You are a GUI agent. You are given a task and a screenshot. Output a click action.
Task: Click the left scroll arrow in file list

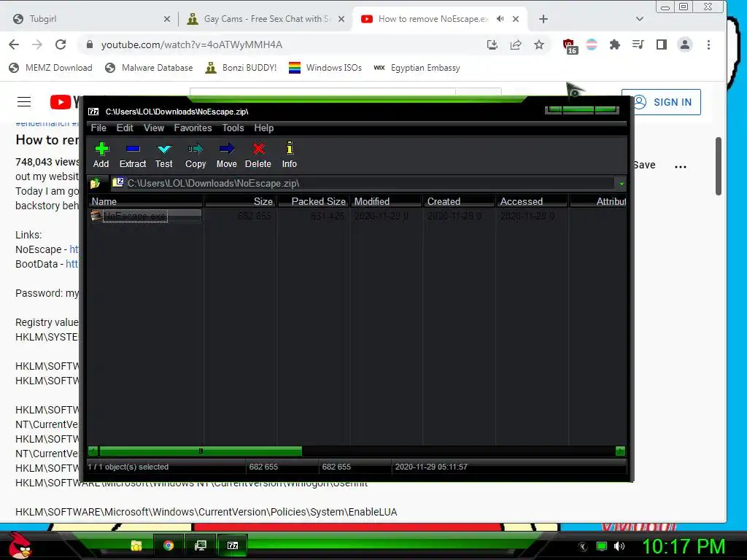[93, 451]
